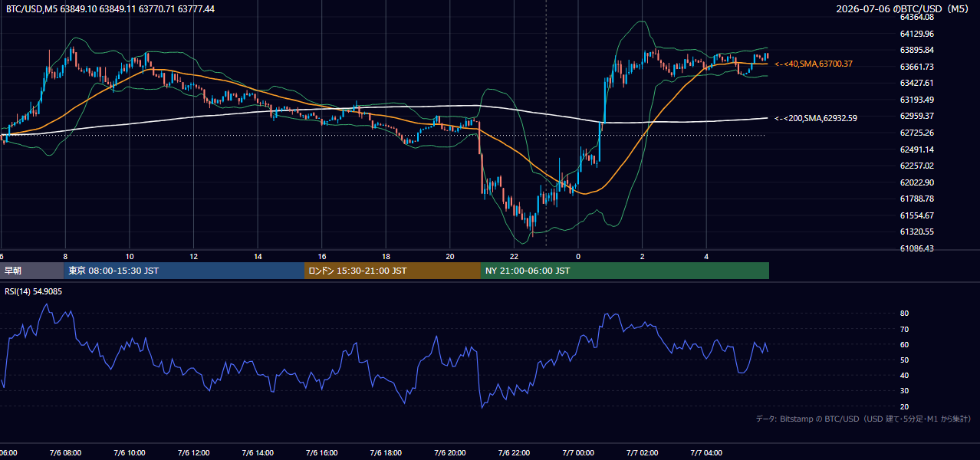Click RSI axis level 20

point(904,406)
